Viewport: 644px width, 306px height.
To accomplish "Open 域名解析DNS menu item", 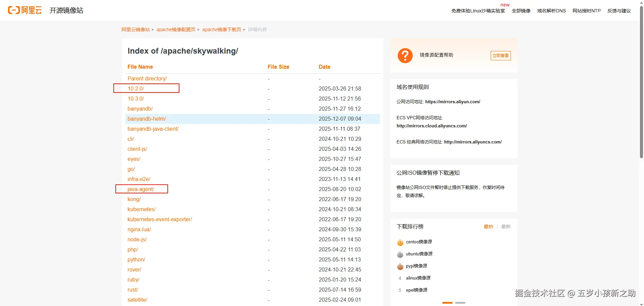I will (551, 11).
